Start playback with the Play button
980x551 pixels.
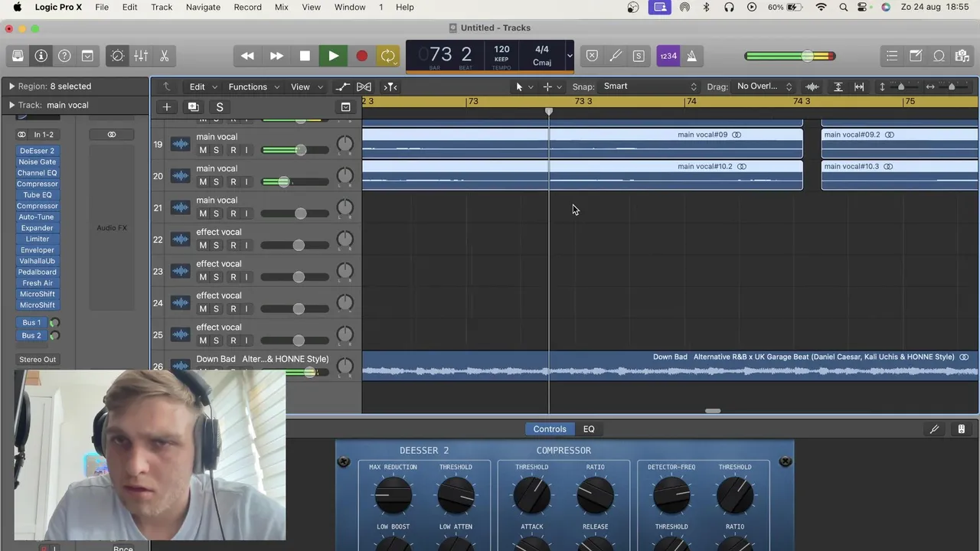tap(333, 56)
